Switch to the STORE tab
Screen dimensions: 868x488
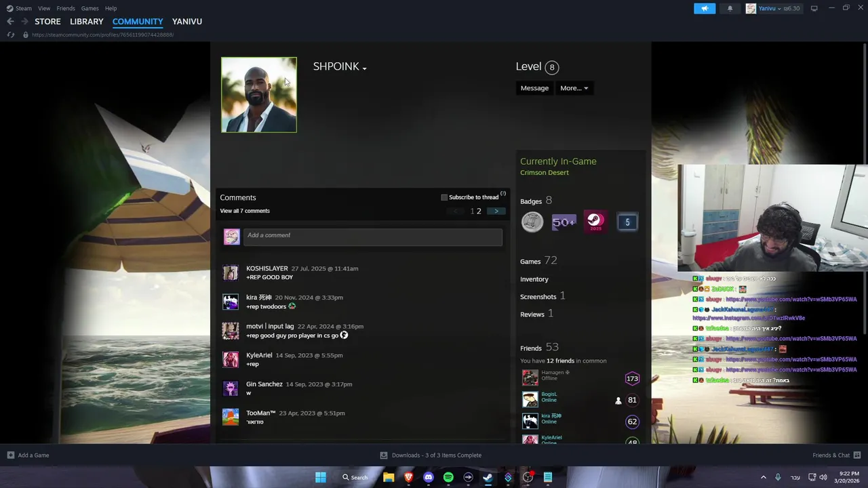[47, 22]
